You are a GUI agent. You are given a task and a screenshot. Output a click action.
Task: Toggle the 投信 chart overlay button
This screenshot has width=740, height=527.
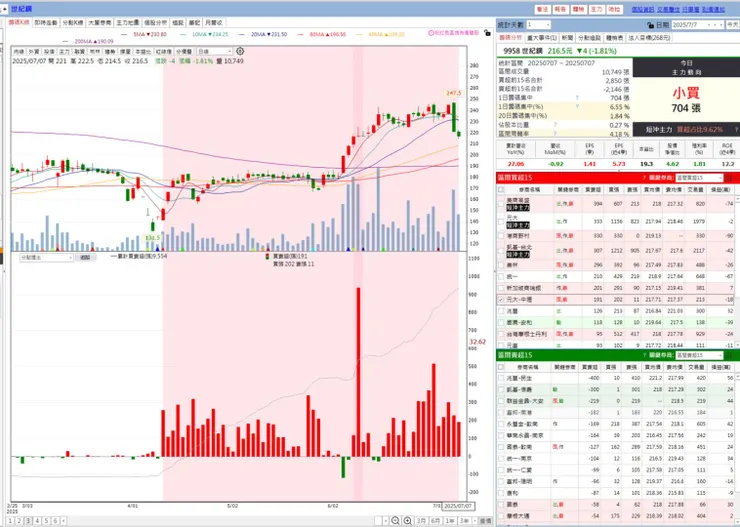pyautogui.click(x=49, y=51)
